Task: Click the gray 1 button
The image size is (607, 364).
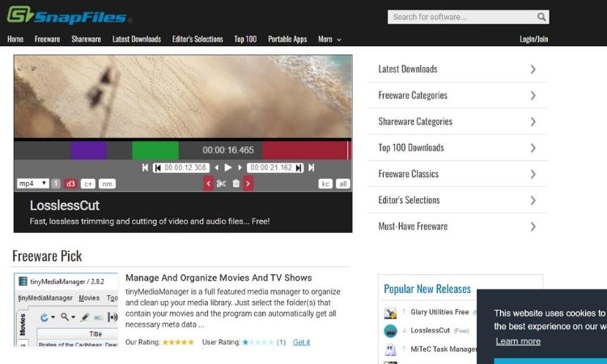Action: [x=56, y=184]
